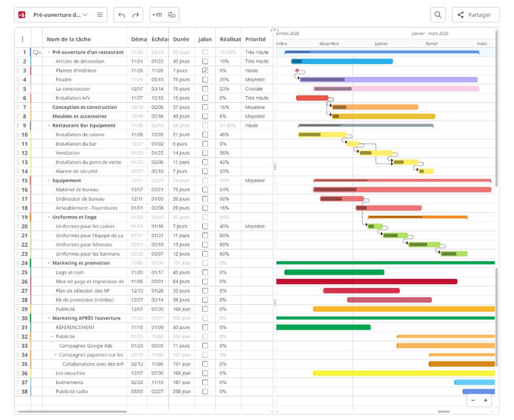Open the three-dot column options menu
This screenshot has height=420, width=514.
coord(23,39)
